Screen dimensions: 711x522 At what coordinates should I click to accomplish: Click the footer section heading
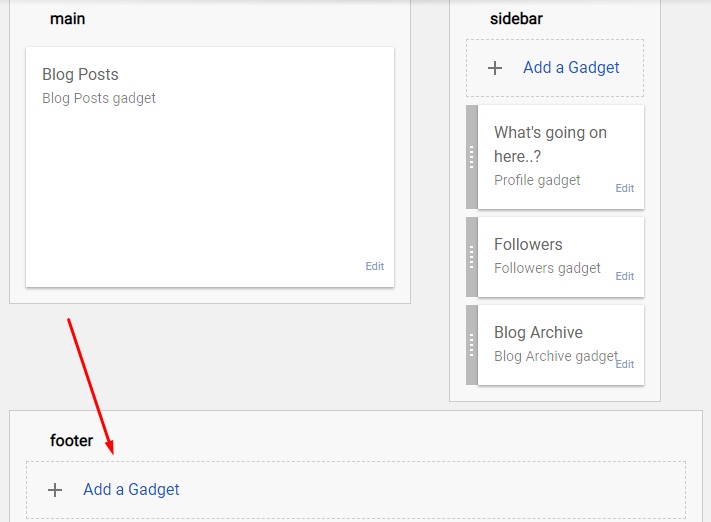pyautogui.click(x=71, y=441)
